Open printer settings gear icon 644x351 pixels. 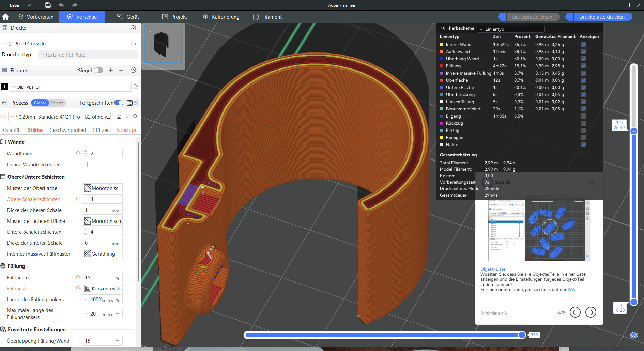tap(134, 28)
